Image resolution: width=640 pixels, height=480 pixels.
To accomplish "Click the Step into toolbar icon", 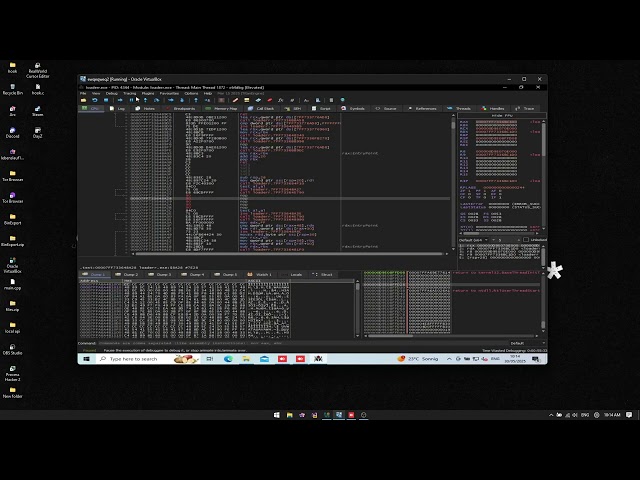I will pos(145,100).
